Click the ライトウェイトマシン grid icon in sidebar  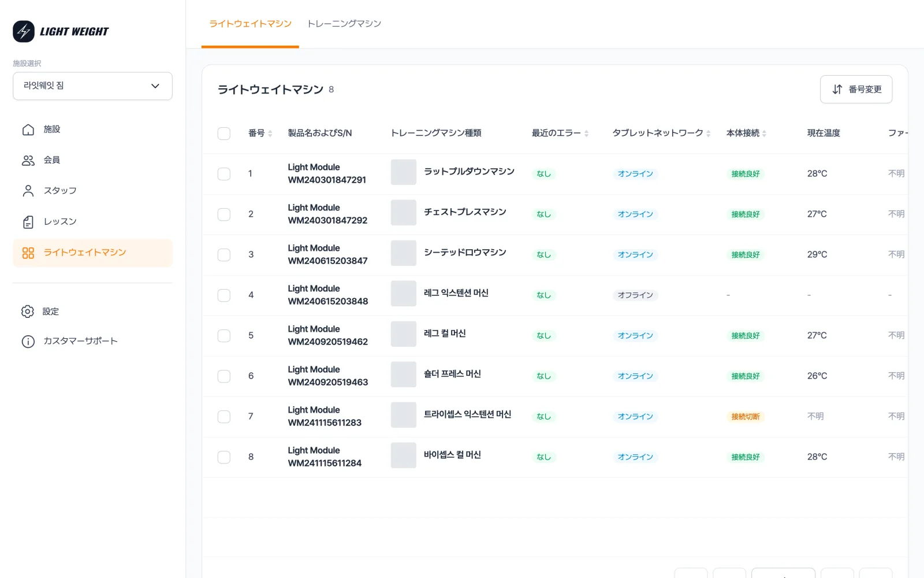[x=28, y=253]
